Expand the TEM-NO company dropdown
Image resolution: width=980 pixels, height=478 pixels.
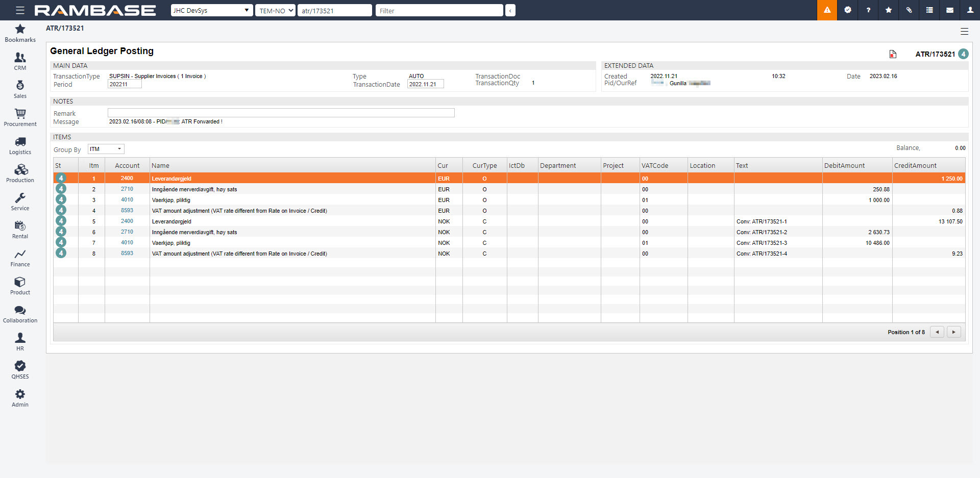(276, 10)
